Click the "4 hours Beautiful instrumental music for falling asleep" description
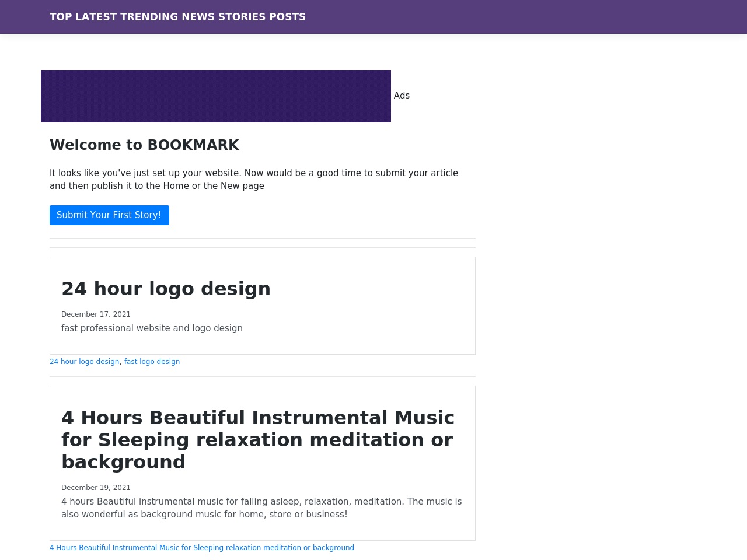Screen dimensions: 747x560 click(x=261, y=508)
